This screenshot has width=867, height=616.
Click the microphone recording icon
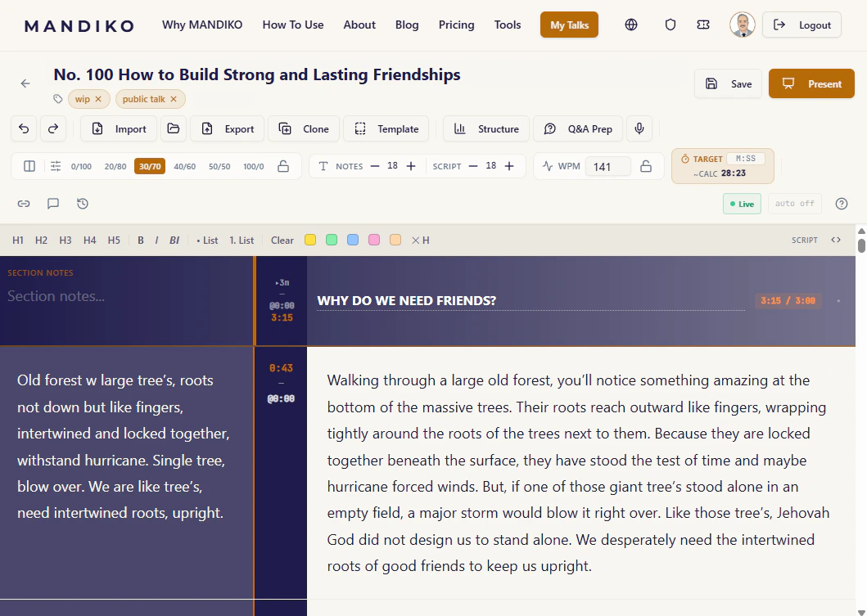pyautogui.click(x=639, y=128)
